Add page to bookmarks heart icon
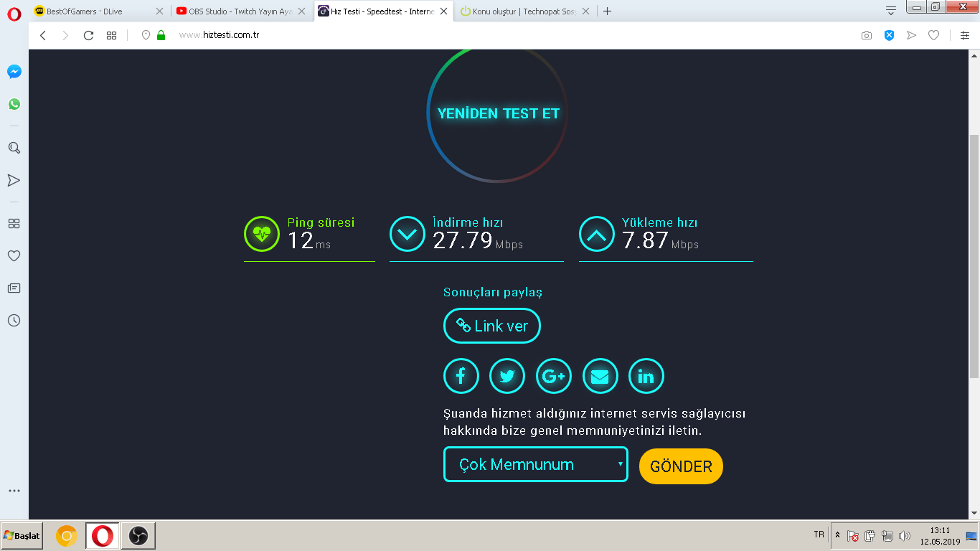 pos(933,35)
